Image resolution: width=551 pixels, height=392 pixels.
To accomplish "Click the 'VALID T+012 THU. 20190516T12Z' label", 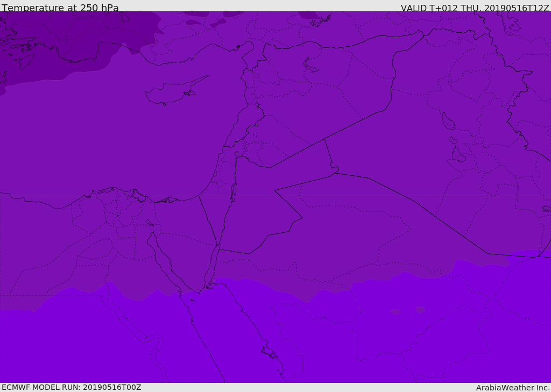I will [475, 8].
